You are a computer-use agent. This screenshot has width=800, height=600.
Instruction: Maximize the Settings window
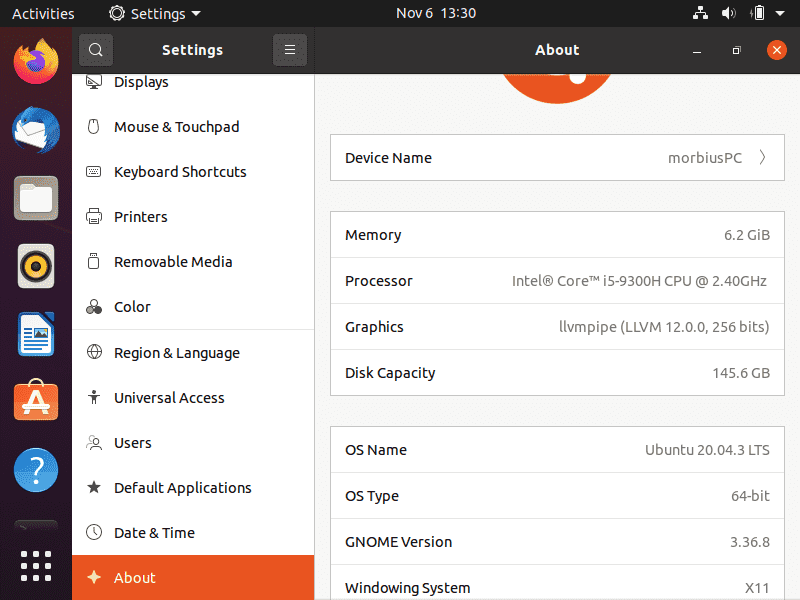pos(736,51)
